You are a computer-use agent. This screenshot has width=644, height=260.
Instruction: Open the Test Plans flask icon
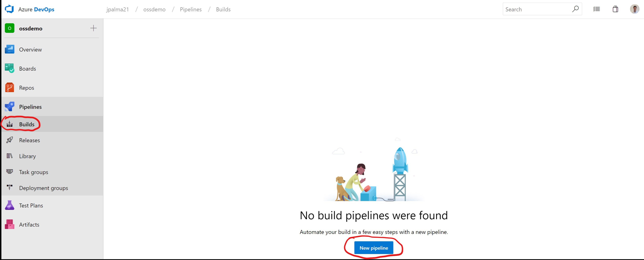10,205
